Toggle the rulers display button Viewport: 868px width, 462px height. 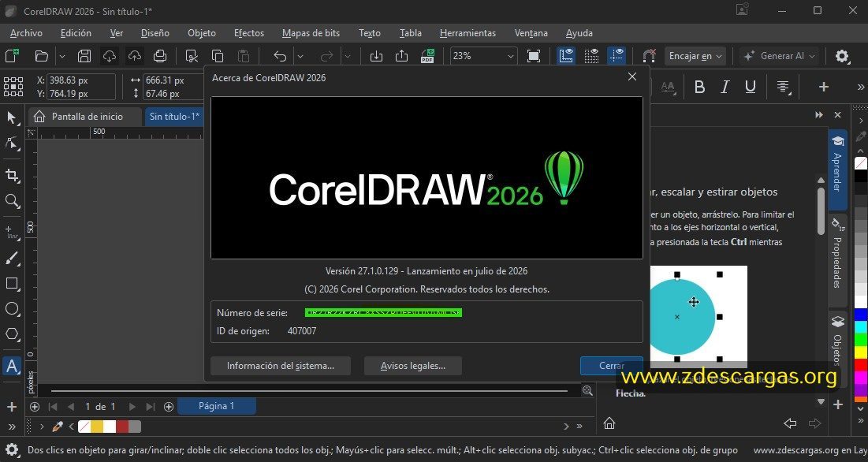click(566, 56)
